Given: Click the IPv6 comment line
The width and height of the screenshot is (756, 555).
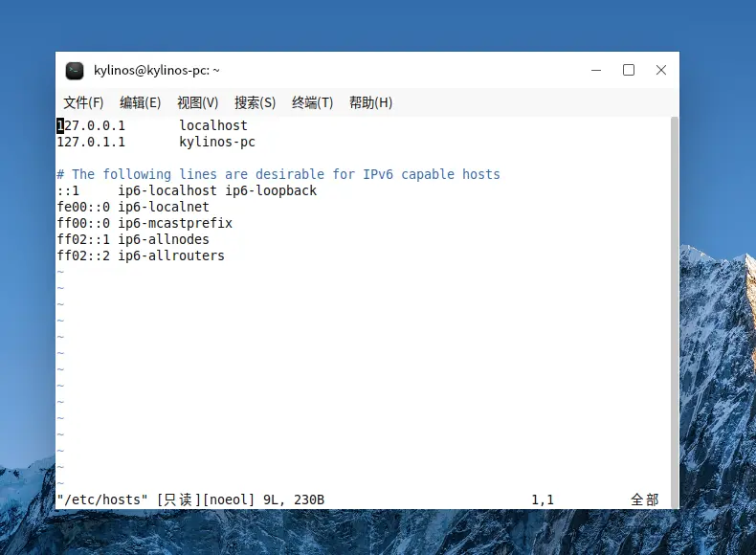Looking at the screenshot, I should (x=278, y=174).
